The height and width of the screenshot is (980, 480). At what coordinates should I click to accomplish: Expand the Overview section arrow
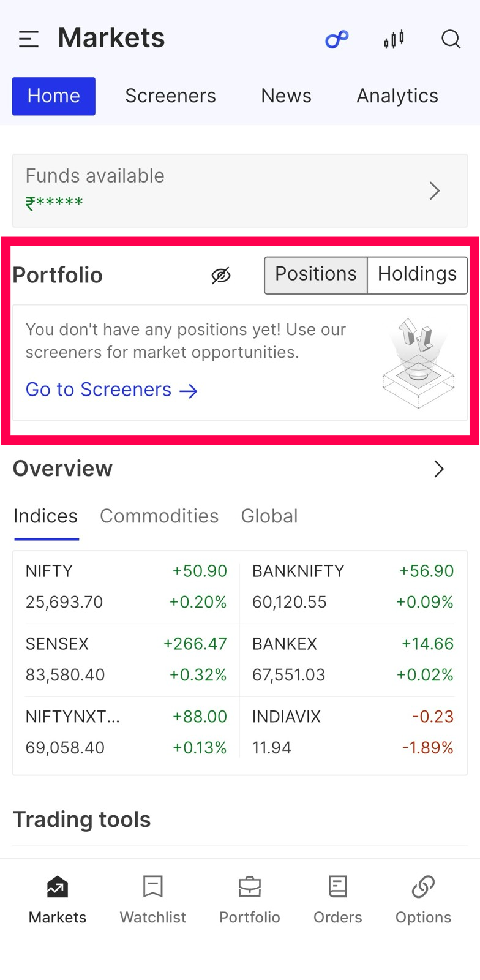pyautogui.click(x=439, y=469)
